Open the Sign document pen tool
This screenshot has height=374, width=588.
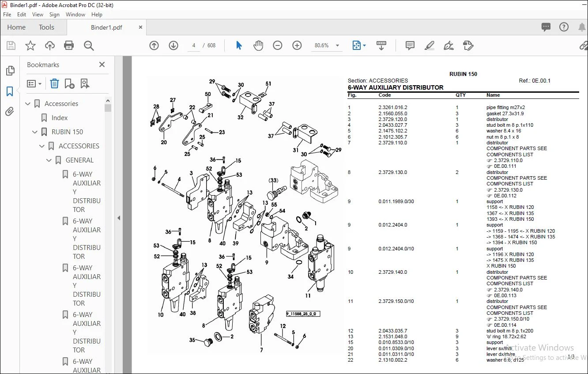pyautogui.click(x=449, y=45)
